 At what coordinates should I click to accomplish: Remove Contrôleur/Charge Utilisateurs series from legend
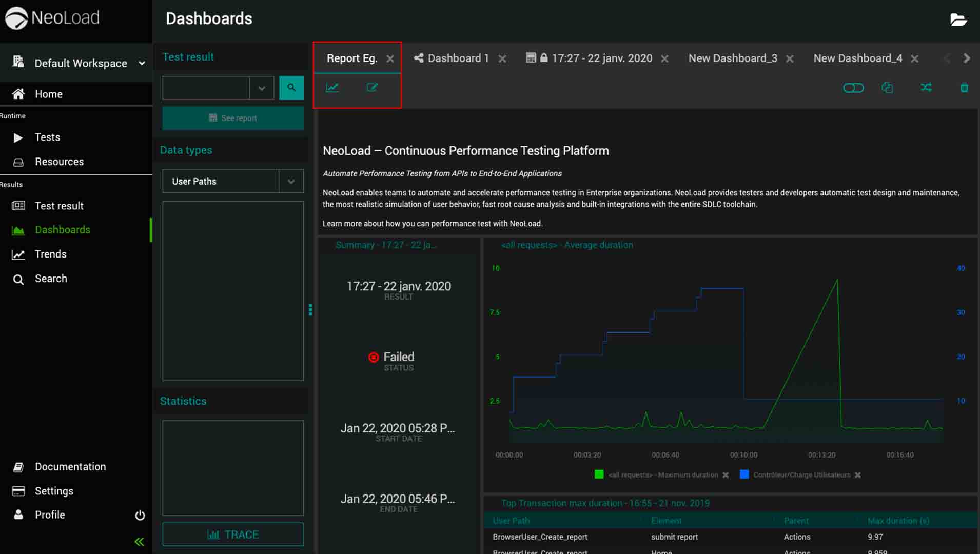click(x=858, y=475)
